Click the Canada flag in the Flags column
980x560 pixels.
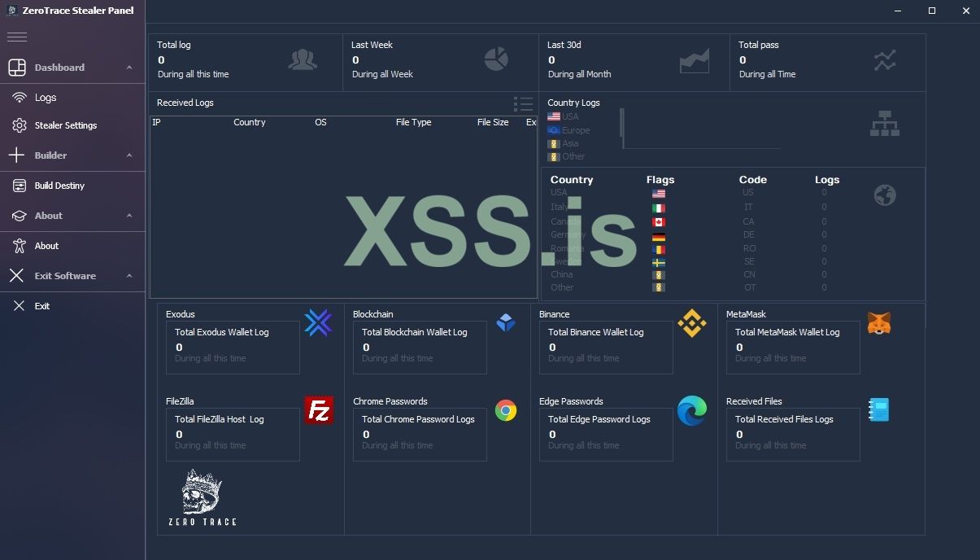659,221
